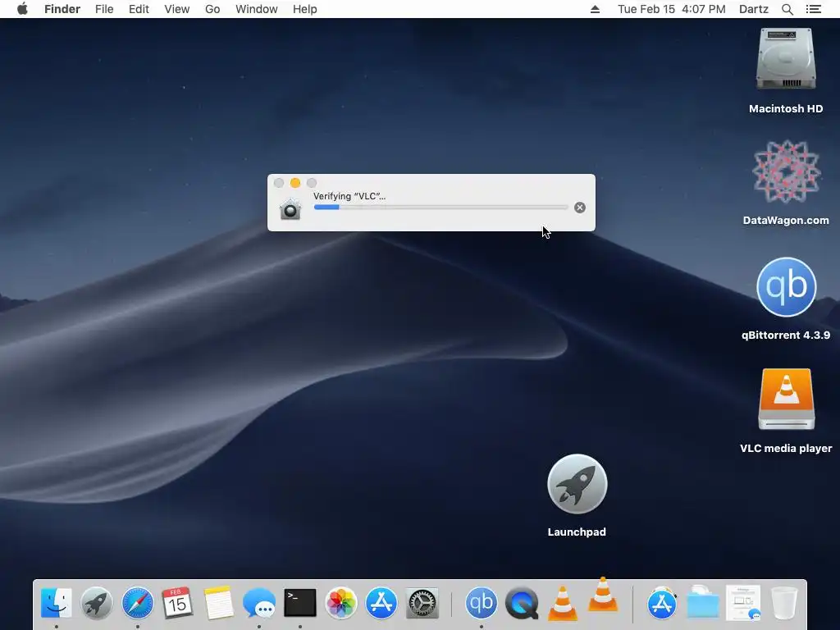Open Photos app in the Dock
Screen dimensions: 840x630
(x=340, y=603)
